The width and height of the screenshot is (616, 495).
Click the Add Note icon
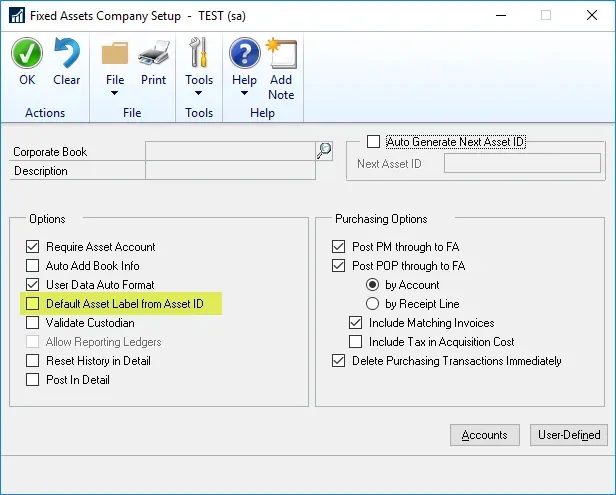(x=281, y=54)
